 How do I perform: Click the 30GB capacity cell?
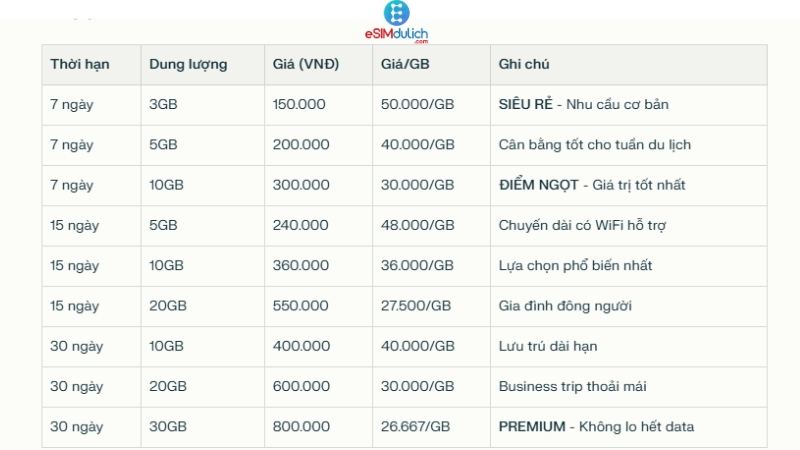[x=166, y=427]
